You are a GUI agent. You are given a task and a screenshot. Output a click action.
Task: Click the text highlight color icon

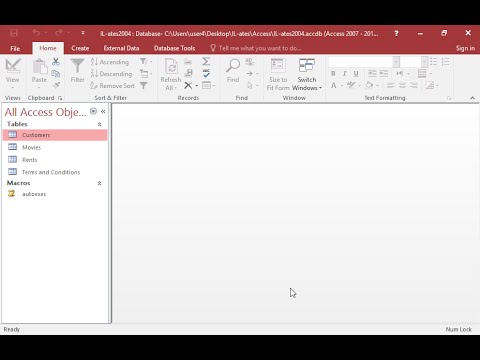click(x=351, y=86)
